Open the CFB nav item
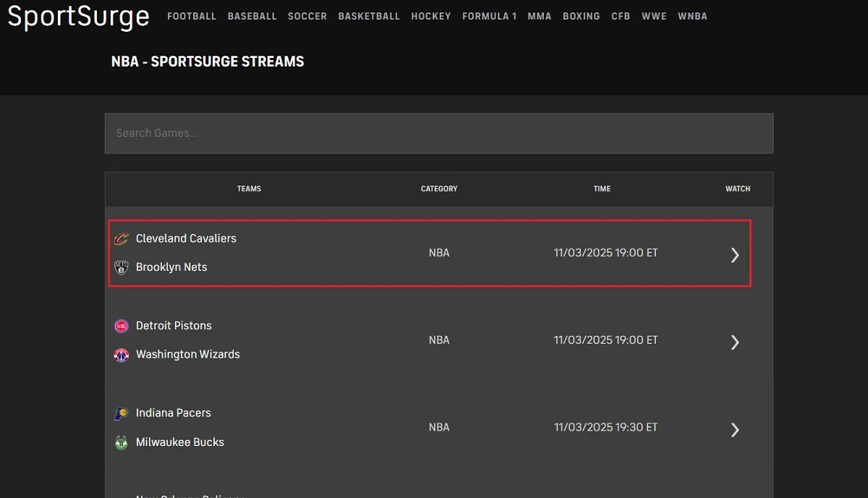Screen dimensions: 868x498 pos(621,16)
